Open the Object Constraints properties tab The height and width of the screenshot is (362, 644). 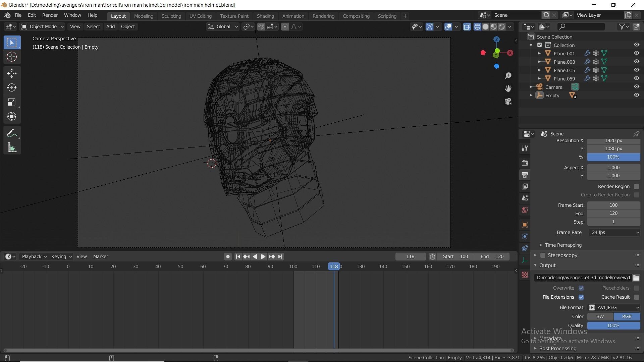[x=525, y=248]
